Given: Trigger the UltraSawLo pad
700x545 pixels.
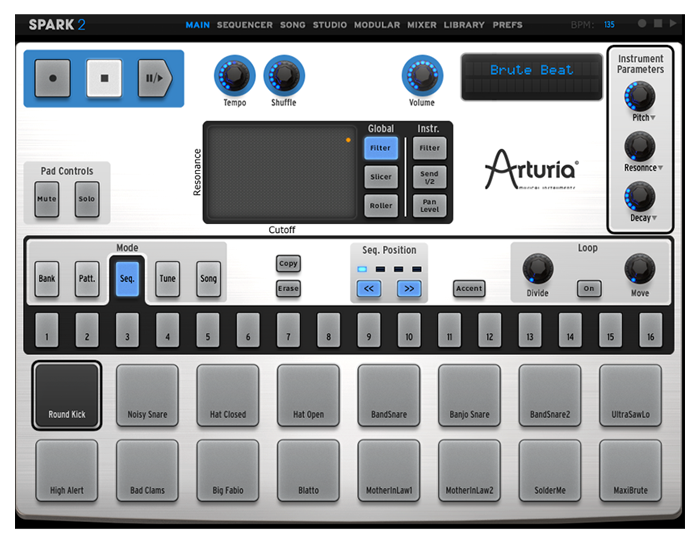Looking at the screenshot, I should tap(630, 395).
